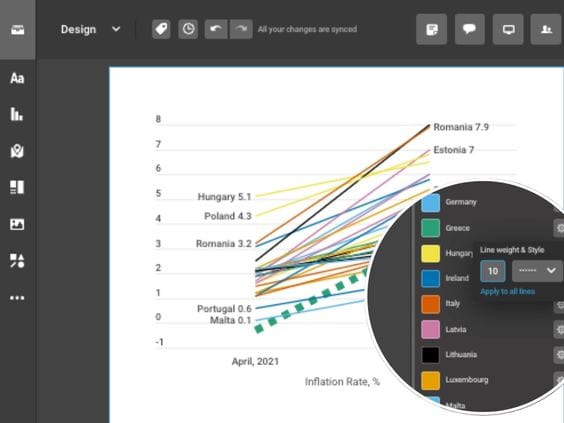The height and width of the screenshot is (423, 564).
Task: Open the comments speech bubble icon
Action: (469, 29)
